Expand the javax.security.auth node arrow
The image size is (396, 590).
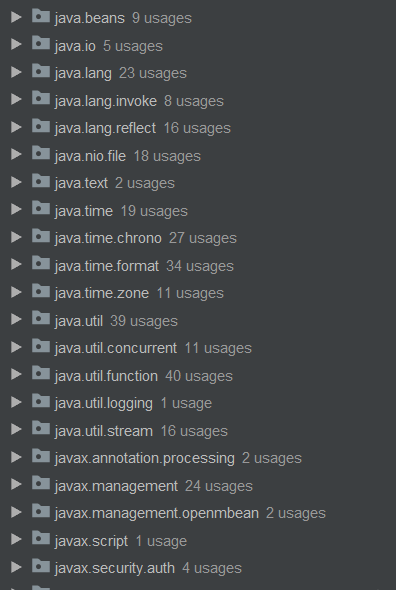(16, 567)
